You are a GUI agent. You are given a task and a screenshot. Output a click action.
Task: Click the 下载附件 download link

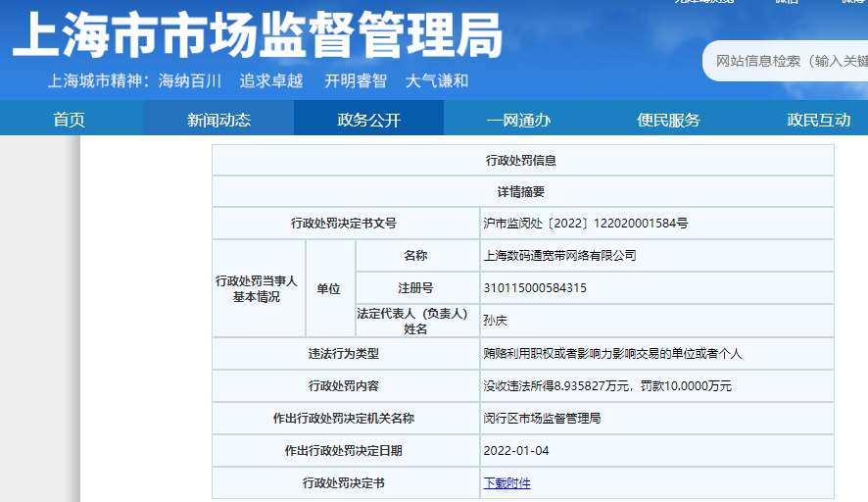coord(506,483)
